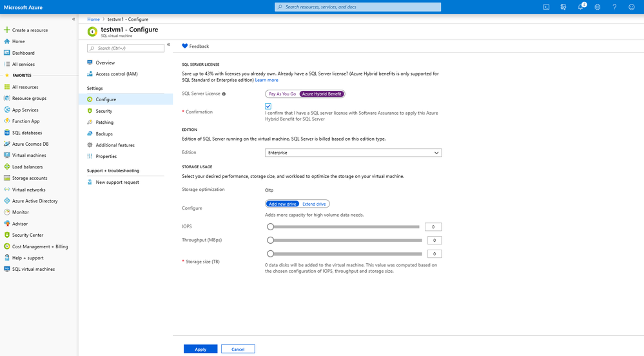Open Configure settings menu item

(x=125, y=99)
